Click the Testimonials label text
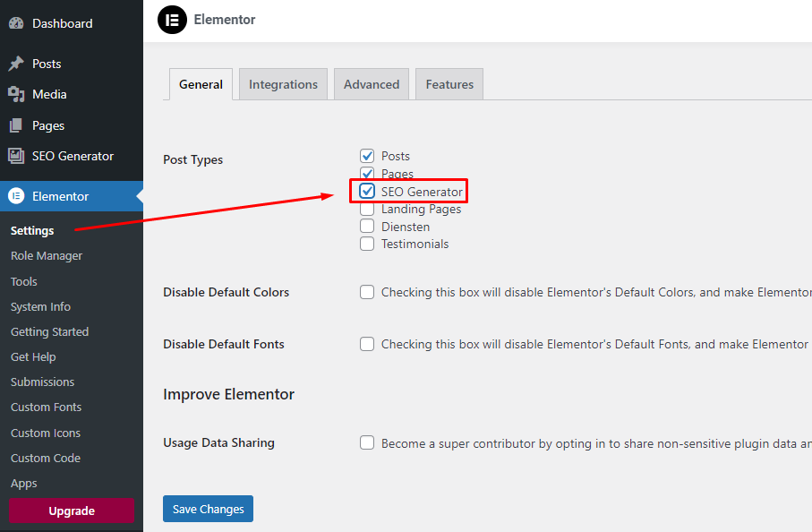The height and width of the screenshot is (532, 812). [x=415, y=244]
